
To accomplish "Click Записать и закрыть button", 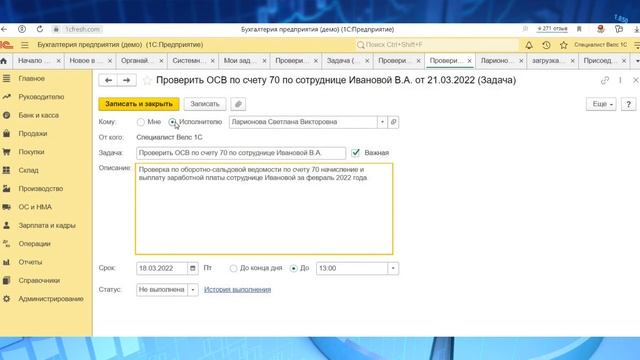I will [x=139, y=104].
